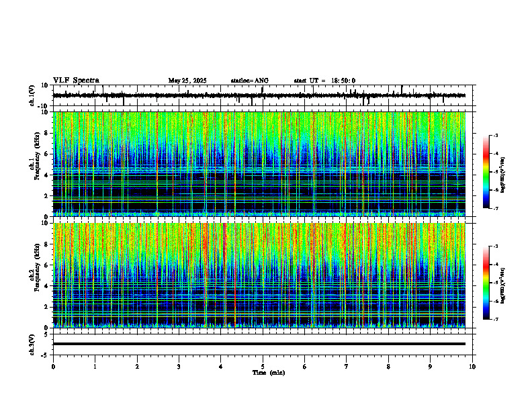The width and height of the screenshot is (532, 411).
Task: Click the '5' tick on ch.3 voltage axis
Action: coord(47,334)
